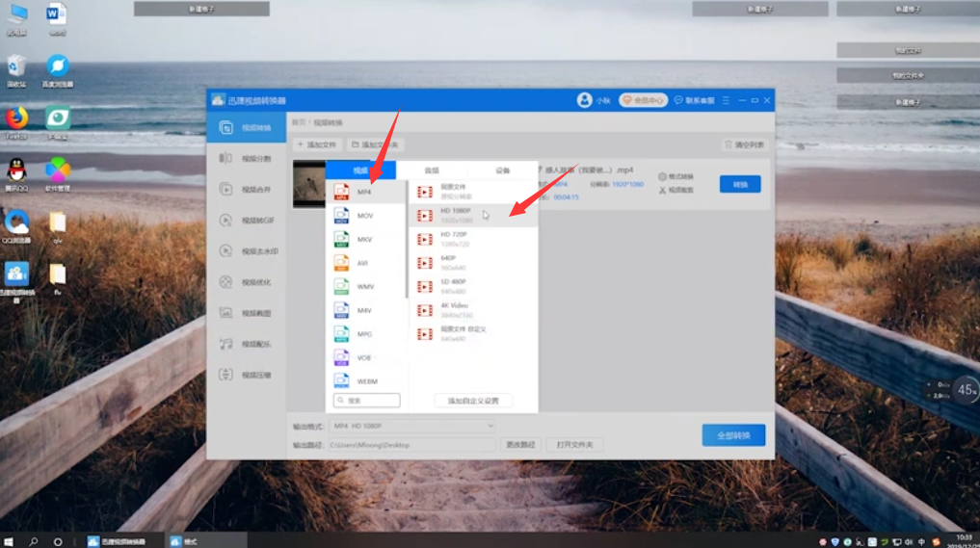Select the MP4 format icon

tap(341, 192)
